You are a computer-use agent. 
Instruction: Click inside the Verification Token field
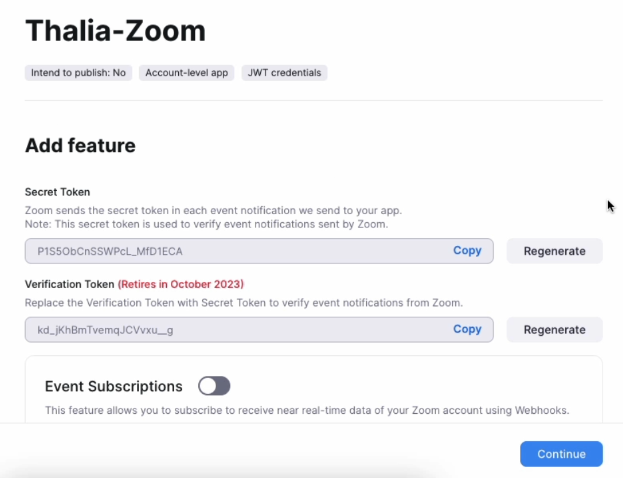(230, 329)
